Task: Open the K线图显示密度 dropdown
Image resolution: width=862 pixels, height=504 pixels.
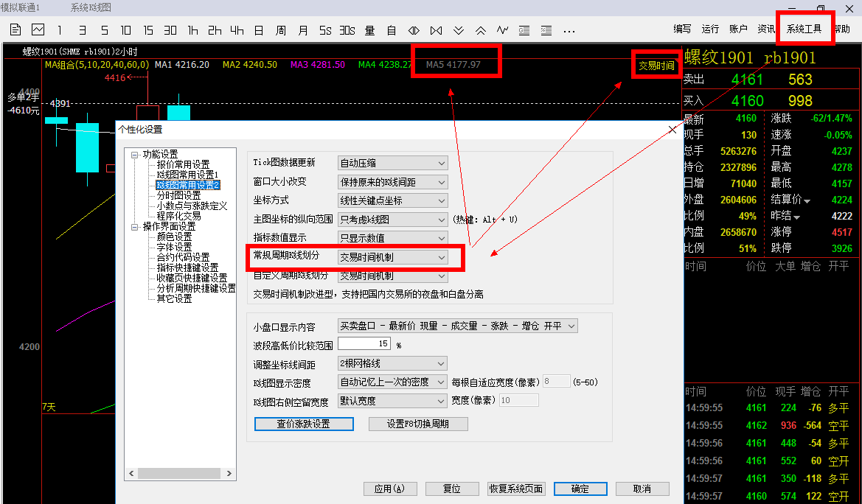Action: click(392, 382)
